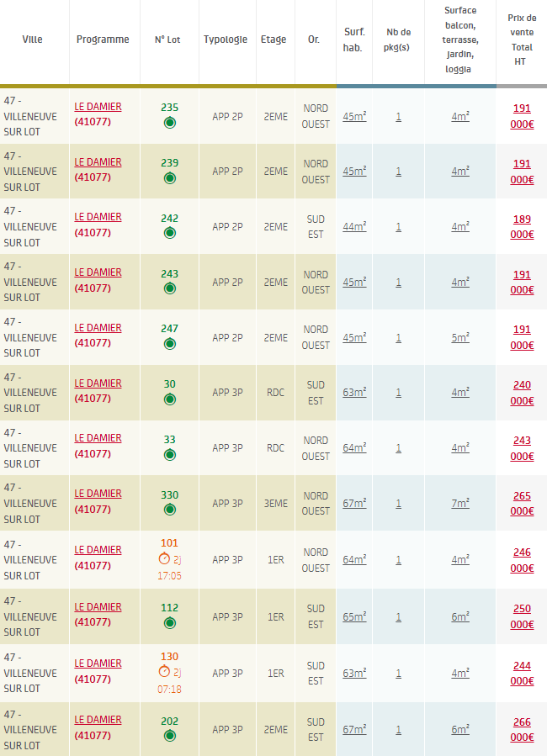Sort by the Ville column header

[x=32, y=40]
